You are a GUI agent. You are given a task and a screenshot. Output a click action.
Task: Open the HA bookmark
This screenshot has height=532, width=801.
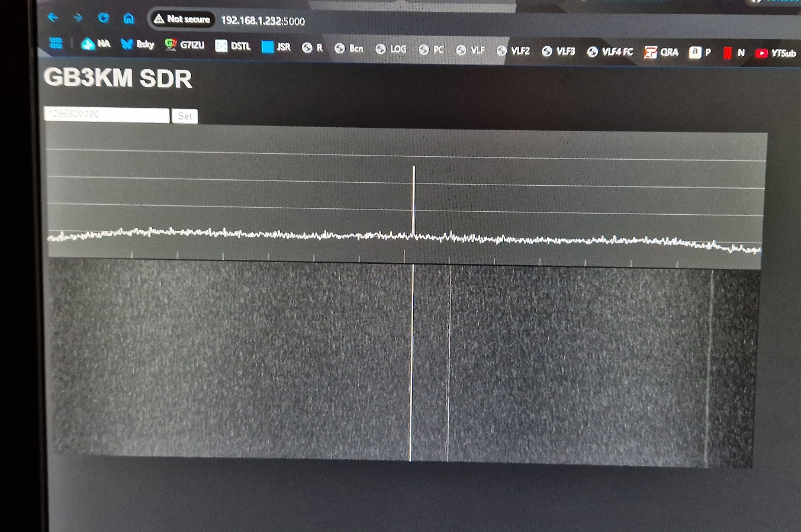(x=96, y=44)
